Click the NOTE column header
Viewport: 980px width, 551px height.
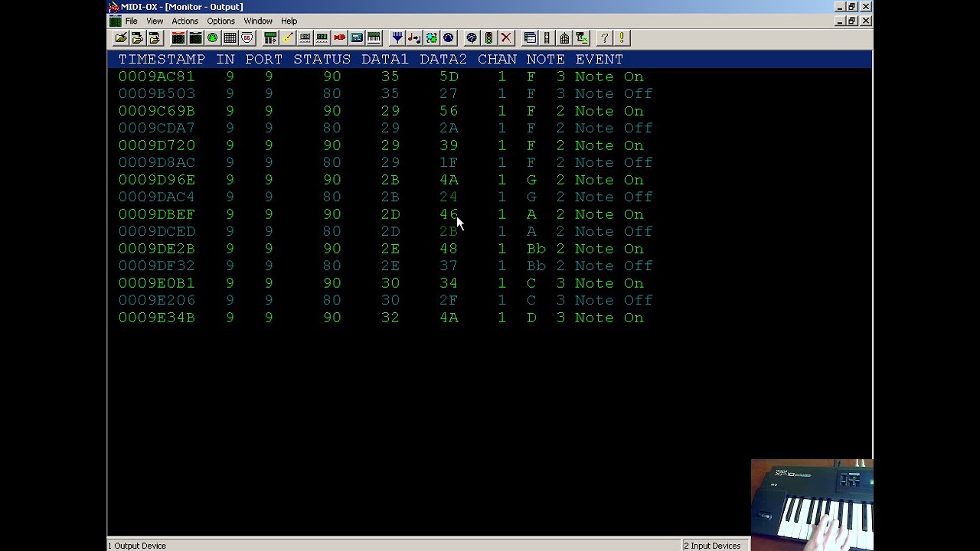pyautogui.click(x=546, y=59)
